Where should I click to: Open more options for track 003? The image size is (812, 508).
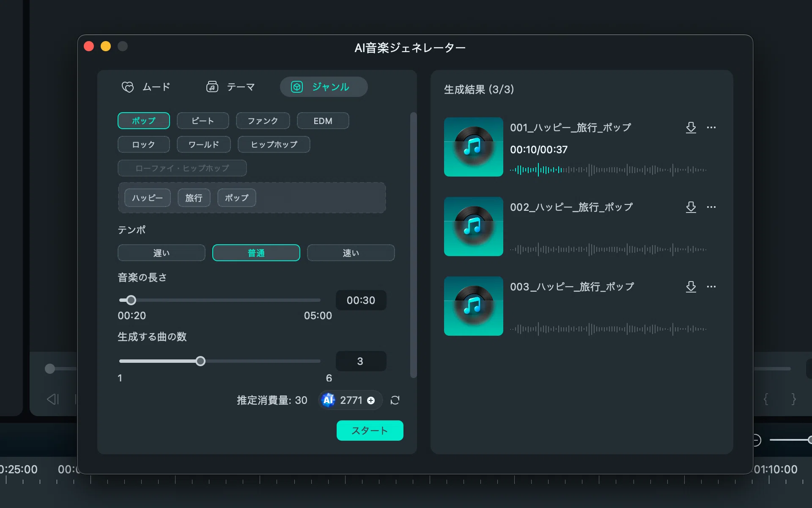coord(711,287)
